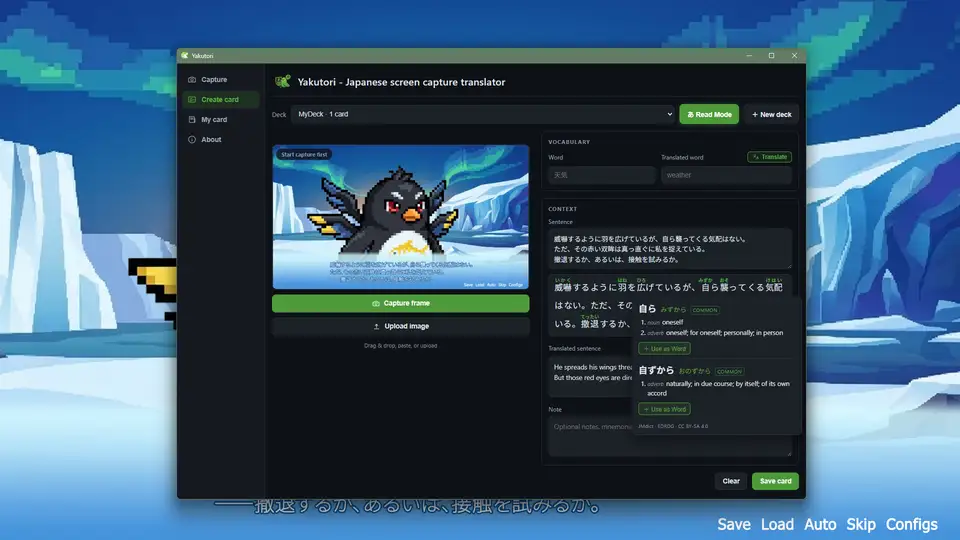Click the Yakutori title bar app icon

tap(185, 55)
